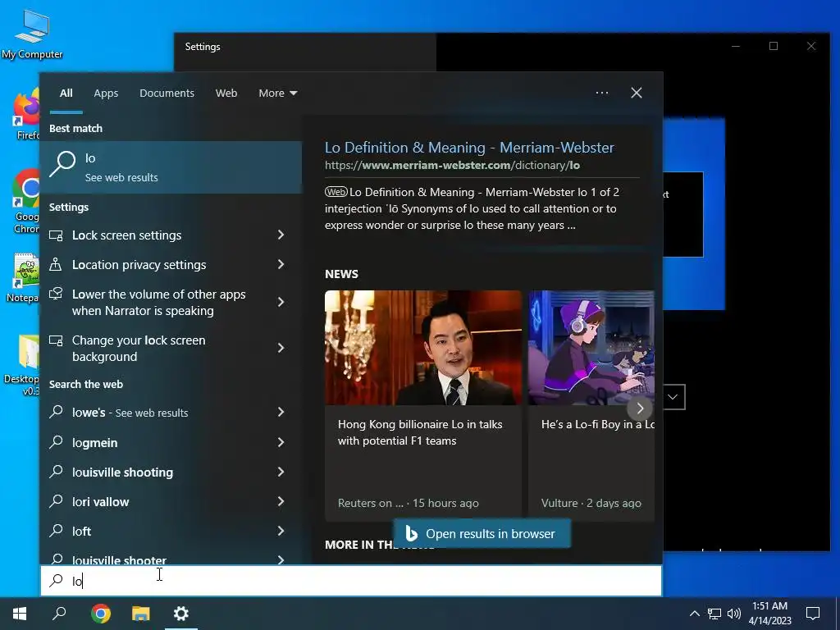Select the All search tab
Viewport: 840px width, 630px height.
coord(66,94)
